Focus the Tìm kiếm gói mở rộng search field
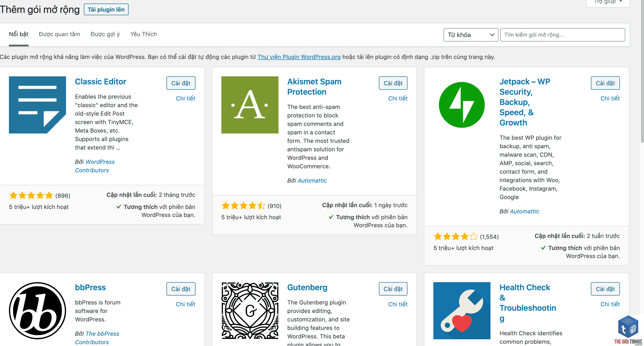Viewport: 644px width, 346px height. [x=562, y=35]
